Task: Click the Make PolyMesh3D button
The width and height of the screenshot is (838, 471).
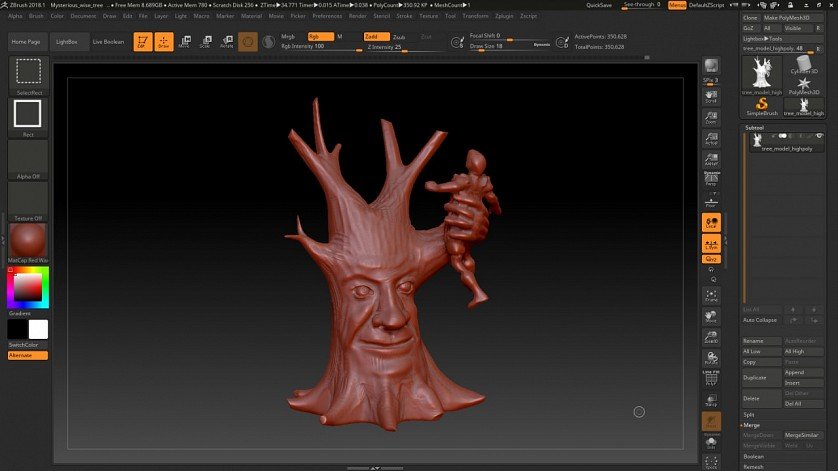Action: tap(793, 18)
